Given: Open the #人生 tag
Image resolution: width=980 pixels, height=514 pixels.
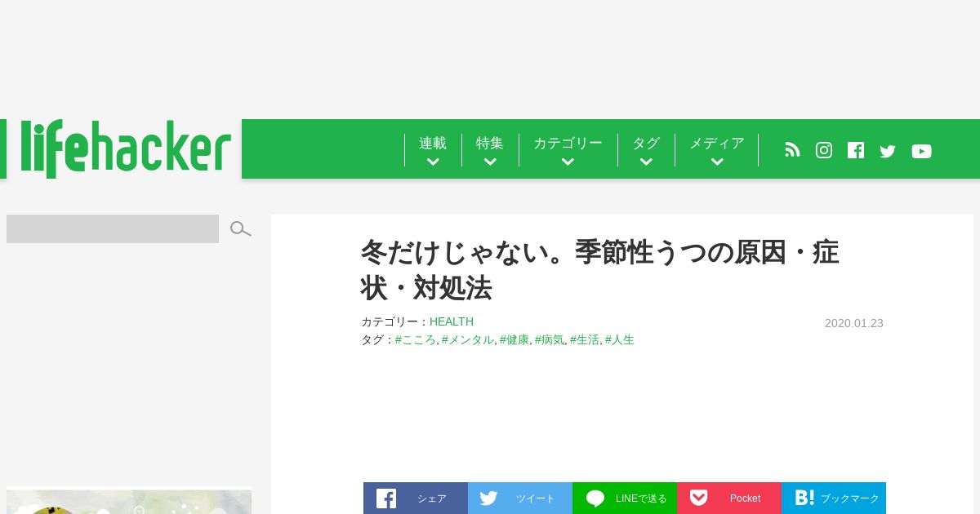Looking at the screenshot, I should tap(620, 339).
